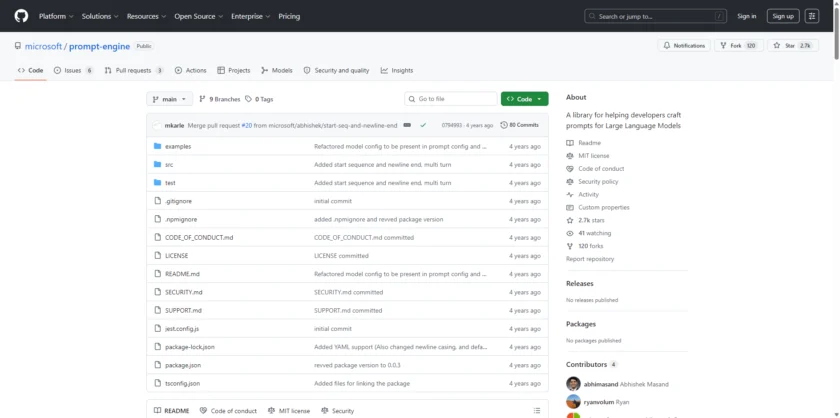
Task: Expand the commit message ellipsis button
Action: [x=407, y=125]
